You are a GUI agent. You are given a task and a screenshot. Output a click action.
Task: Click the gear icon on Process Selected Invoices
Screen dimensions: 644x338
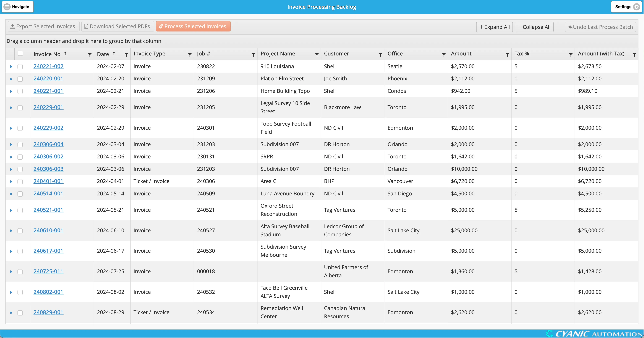click(161, 26)
